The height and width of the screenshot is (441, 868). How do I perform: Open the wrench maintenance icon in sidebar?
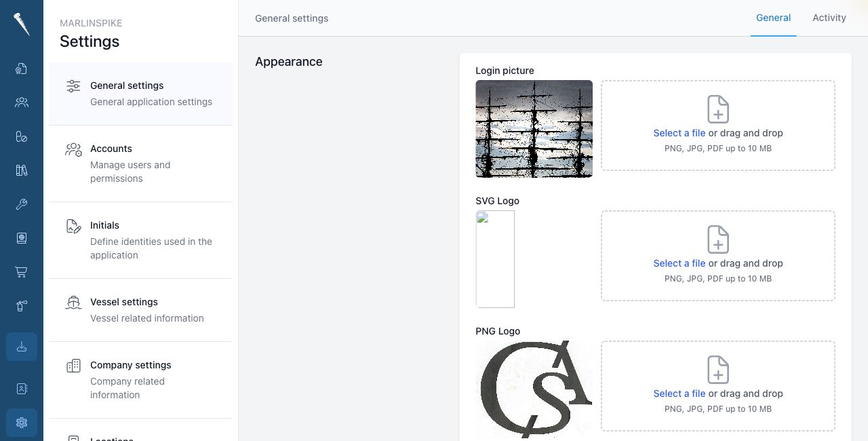click(22, 204)
